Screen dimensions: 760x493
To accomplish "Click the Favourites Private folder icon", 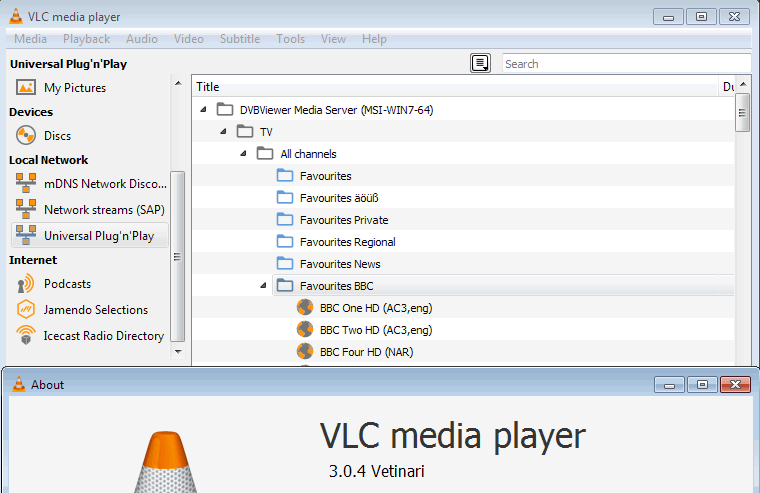I will point(285,220).
